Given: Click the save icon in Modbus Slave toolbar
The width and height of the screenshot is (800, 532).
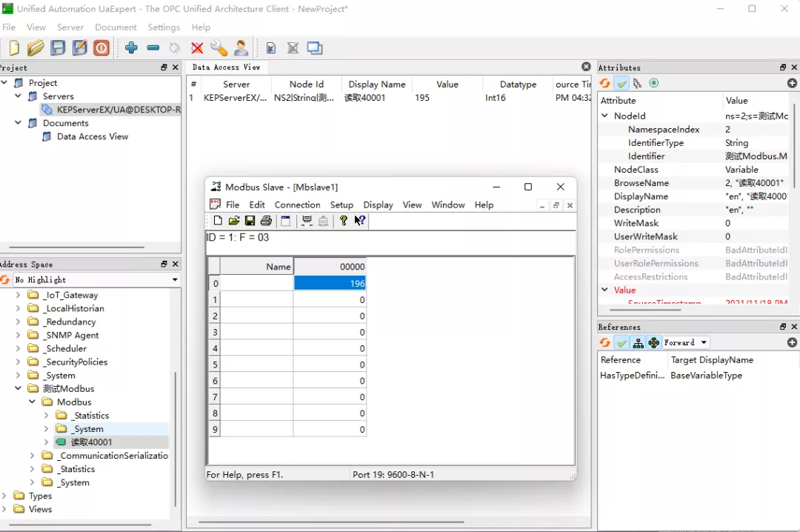Looking at the screenshot, I should tap(250, 221).
